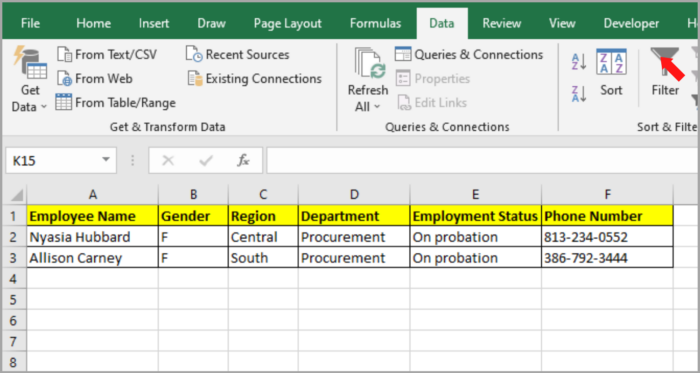
Task: Select row 2 header
Action: pyautogui.click(x=13, y=237)
